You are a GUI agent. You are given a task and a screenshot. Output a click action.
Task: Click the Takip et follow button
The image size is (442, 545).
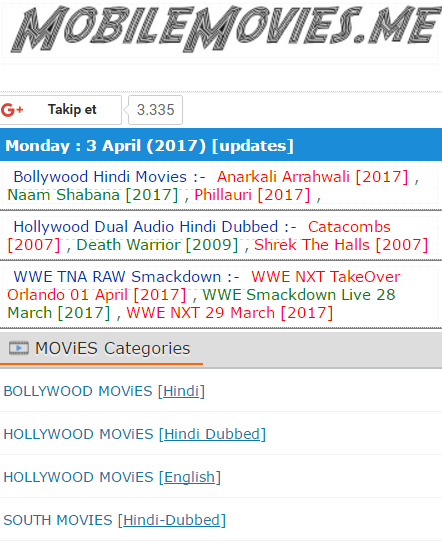[61, 110]
